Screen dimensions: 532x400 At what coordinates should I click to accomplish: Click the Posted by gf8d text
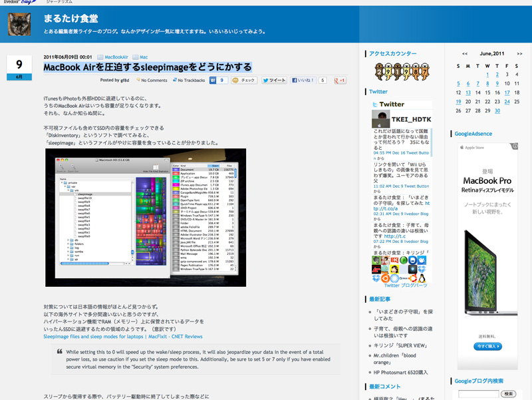point(114,80)
